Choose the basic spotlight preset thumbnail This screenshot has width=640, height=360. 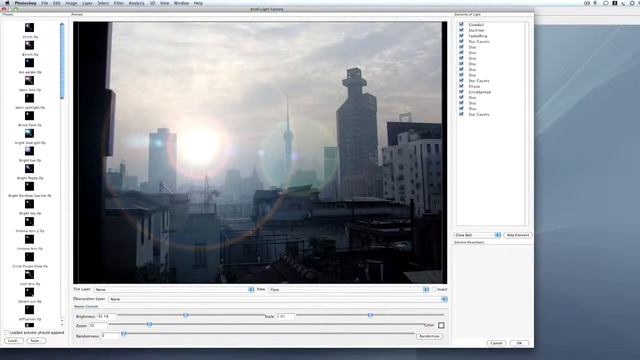pos(29,98)
